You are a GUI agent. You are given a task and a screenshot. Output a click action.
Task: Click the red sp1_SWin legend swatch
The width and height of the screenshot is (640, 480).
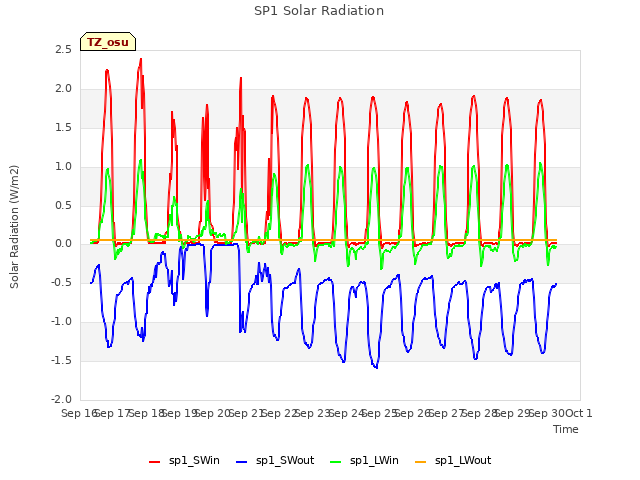(155, 462)
